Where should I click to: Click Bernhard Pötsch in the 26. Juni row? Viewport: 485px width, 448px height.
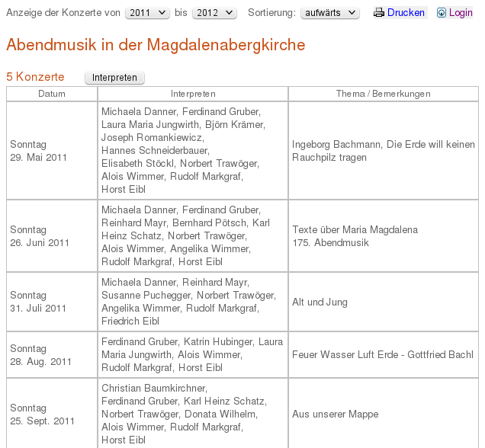[x=210, y=222]
